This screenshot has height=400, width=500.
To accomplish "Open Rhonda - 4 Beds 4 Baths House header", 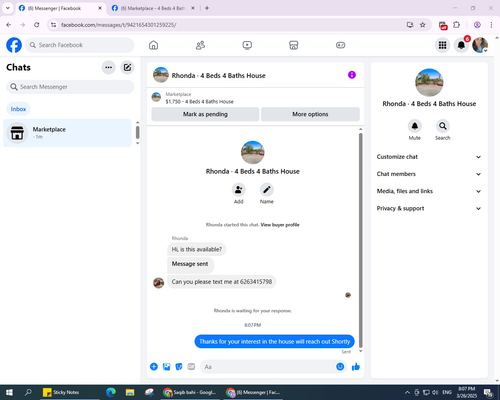I will tap(218, 76).
